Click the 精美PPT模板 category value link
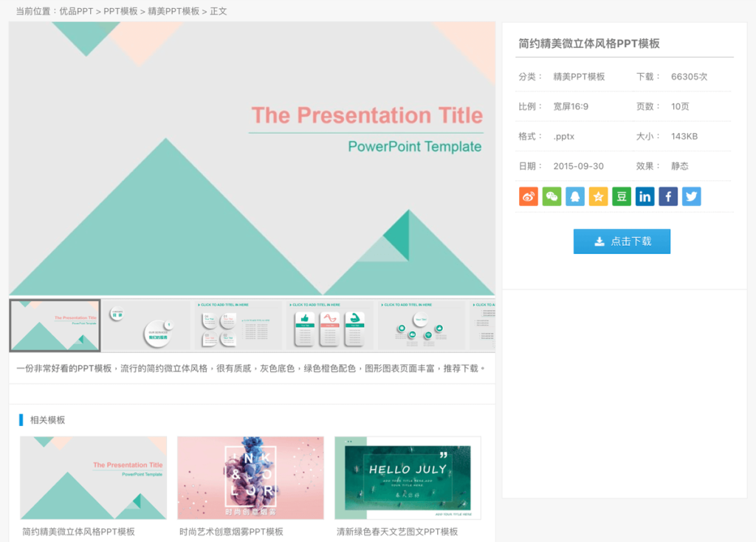Image resolution: width=756 pixels, height=542 pixels. coord(579,77)
